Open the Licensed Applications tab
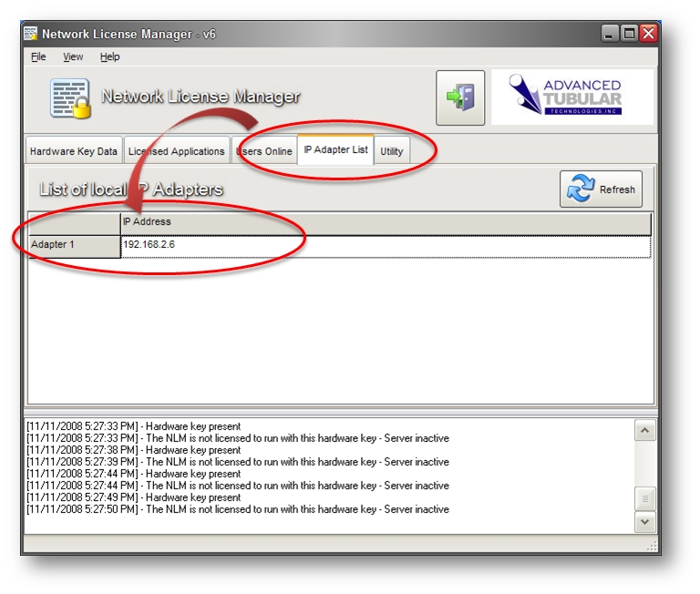 176,151
